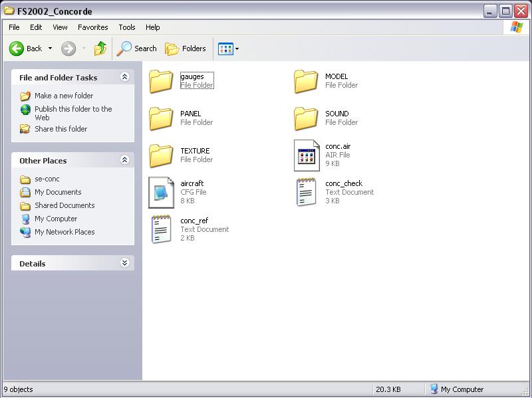
Task: Open Shared Documents link
Action: point(65,205)
